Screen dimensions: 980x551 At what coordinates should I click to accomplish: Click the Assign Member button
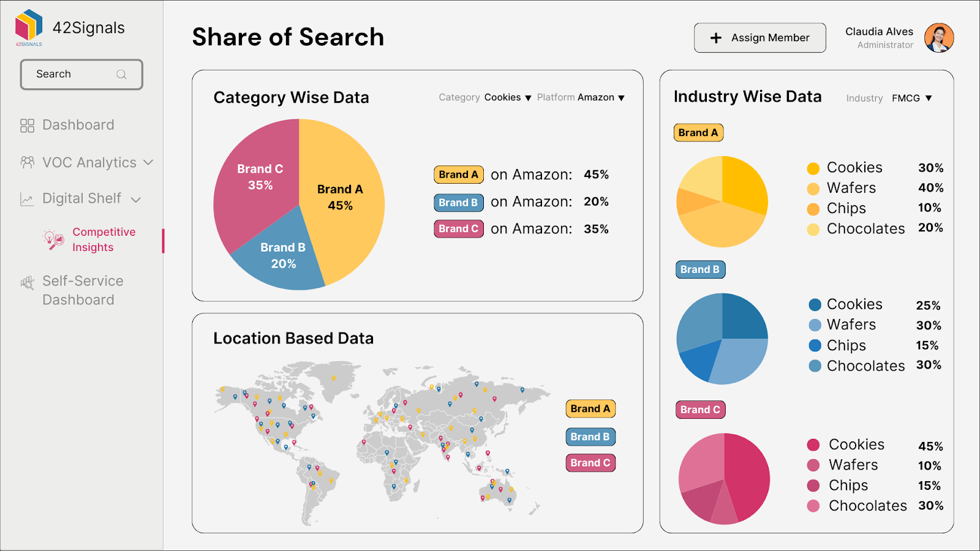[x=759, y=37]
